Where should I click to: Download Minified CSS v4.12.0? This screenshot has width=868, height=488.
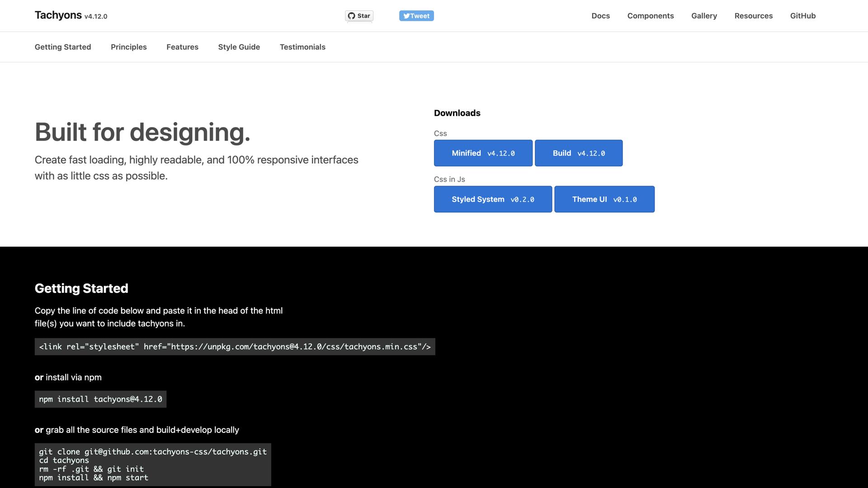point(483,153)
